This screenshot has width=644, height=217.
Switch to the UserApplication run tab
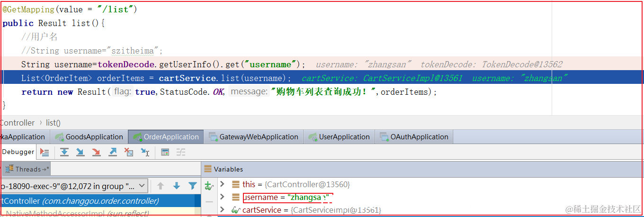pyautogui.click(x=339, y=137)
